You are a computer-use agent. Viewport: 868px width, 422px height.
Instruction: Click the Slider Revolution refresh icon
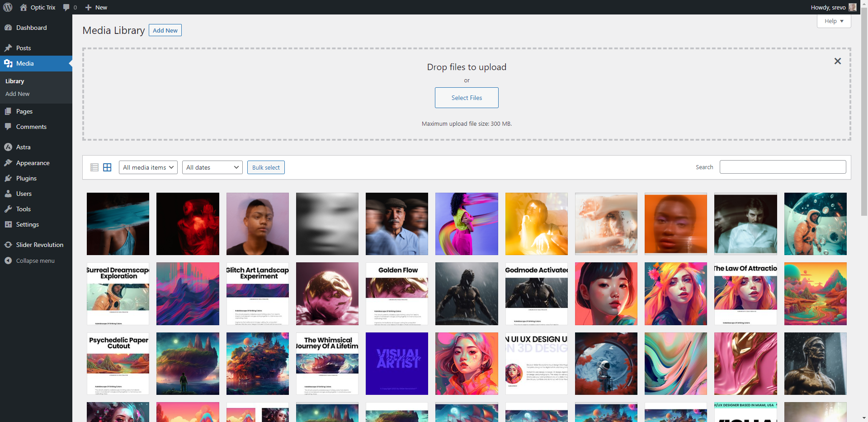pos(8,245)
